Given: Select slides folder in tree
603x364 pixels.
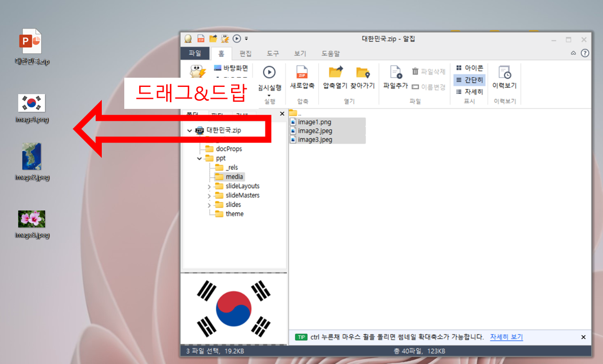Looking at the screenshot, I should pos(228,204).
